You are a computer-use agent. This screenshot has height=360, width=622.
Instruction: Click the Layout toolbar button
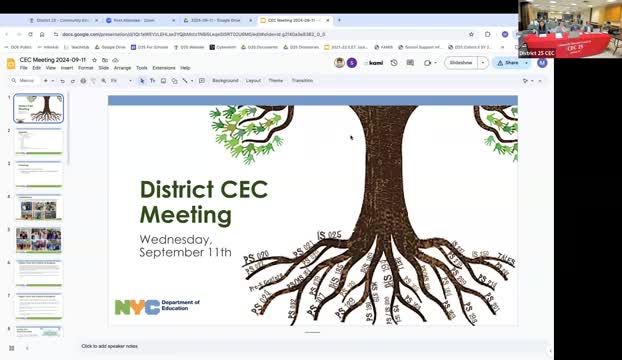point(253,80)
